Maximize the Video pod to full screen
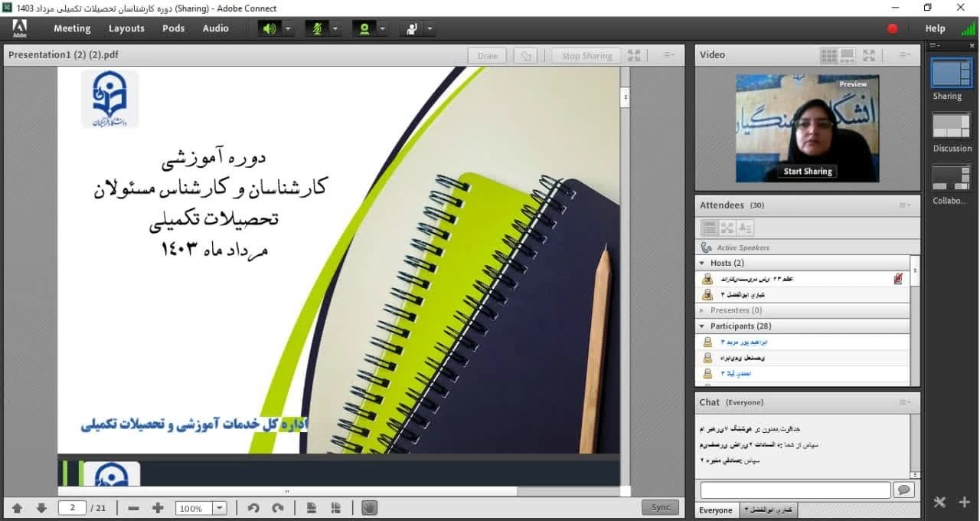 pos(868,55)
